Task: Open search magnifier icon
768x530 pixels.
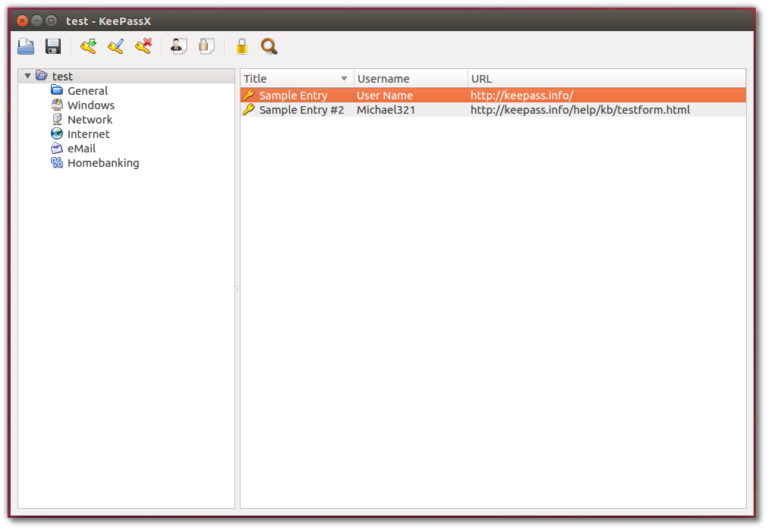Action: point(269,47)
